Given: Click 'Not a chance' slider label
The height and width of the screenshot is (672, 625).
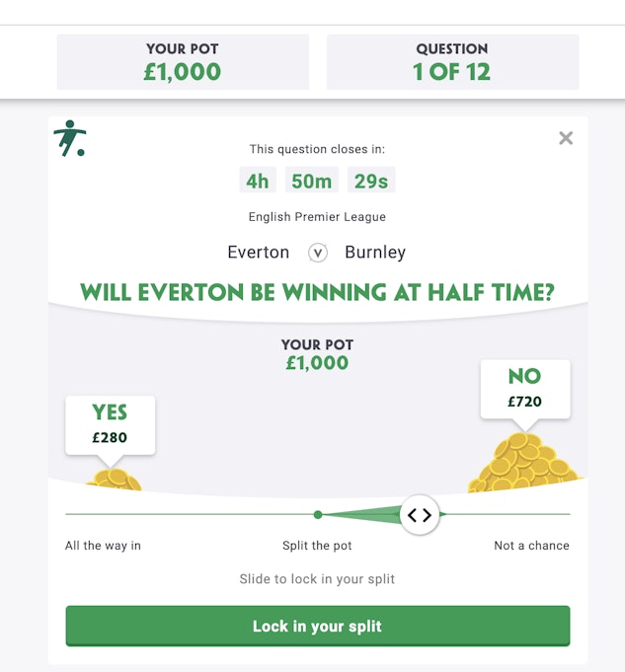Looking at the screenshot, I should click(x=531, y=546).
